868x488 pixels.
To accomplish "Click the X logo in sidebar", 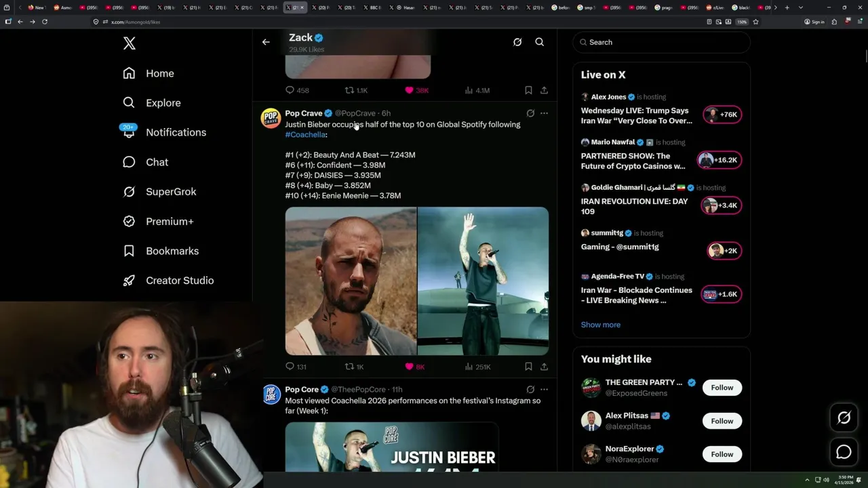I will (x=130, y=43).
